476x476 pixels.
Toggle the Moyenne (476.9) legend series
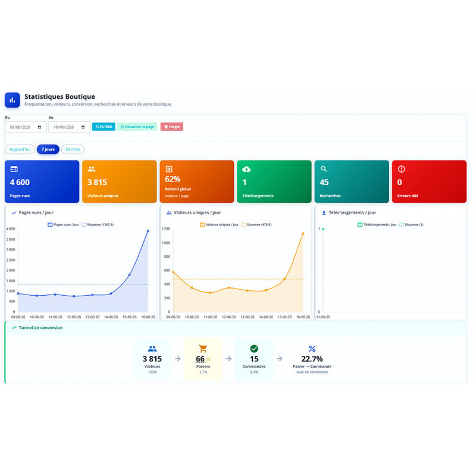click(x=256, y=225)
